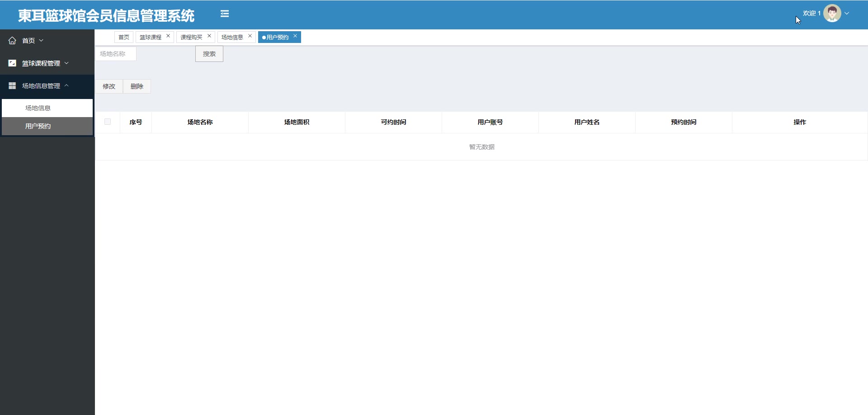
Task: Close the 场地信息 tab
Action: (x=250, y=36)
